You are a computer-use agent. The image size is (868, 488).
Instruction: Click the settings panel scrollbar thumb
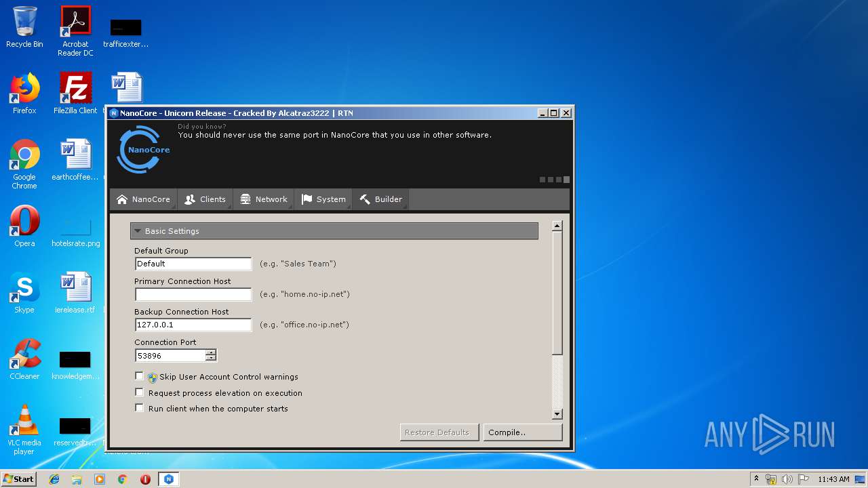coord(557,293)
